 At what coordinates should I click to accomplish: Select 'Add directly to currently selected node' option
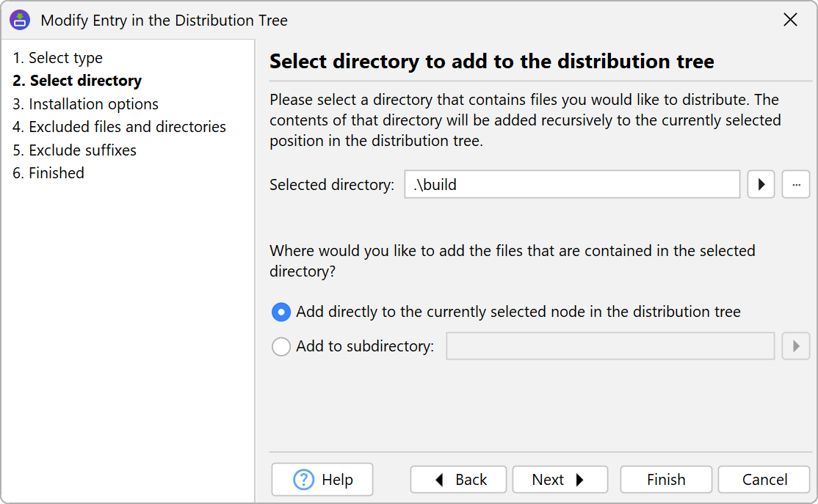(281, 313)
